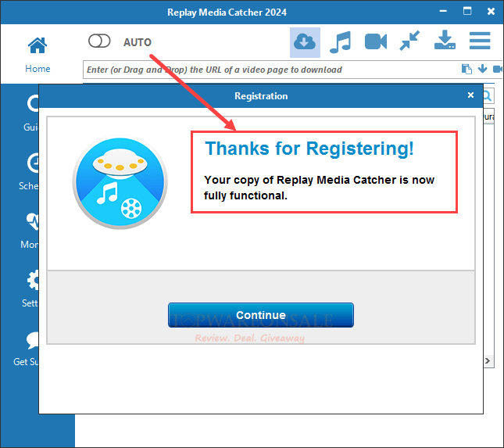Click the scroll right arrow
This screenshot has height=448, width=504.
(x=488, y=361)
